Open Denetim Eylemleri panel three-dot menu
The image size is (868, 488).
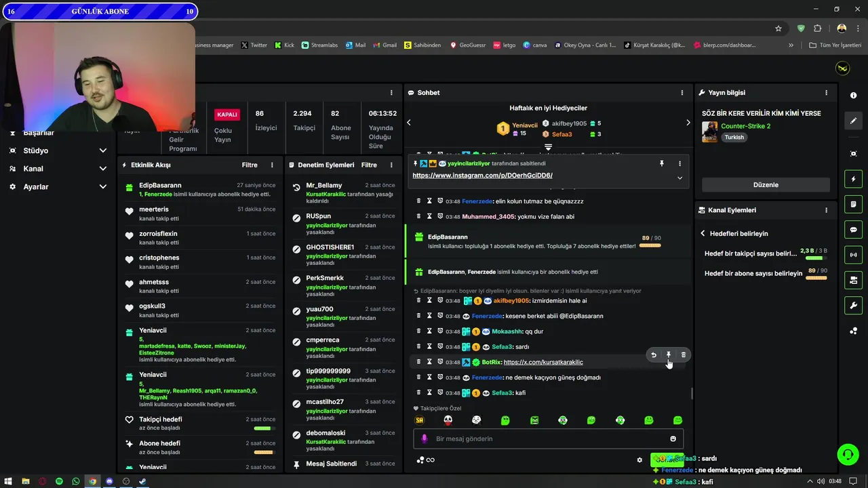click(391, 165)
